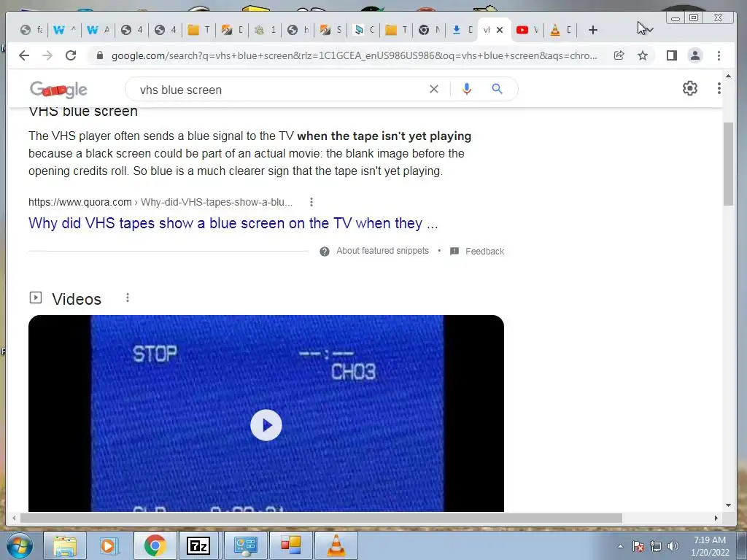Open Chrome's three-dot menu
Screen dimensions: 747x560
719,55
